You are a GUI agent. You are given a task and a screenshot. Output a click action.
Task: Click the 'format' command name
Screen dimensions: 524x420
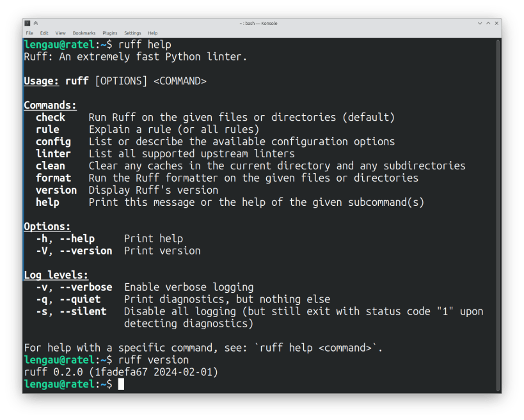54,178
